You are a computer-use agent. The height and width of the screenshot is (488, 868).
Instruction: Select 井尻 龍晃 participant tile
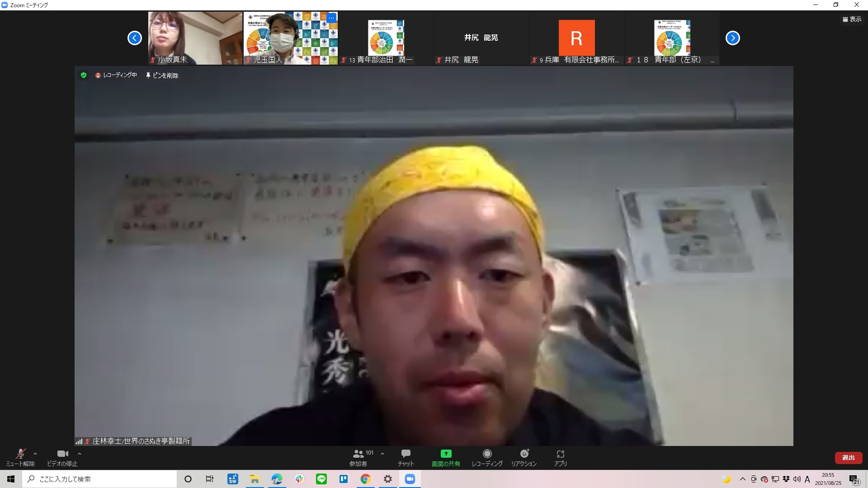point(481,38)
